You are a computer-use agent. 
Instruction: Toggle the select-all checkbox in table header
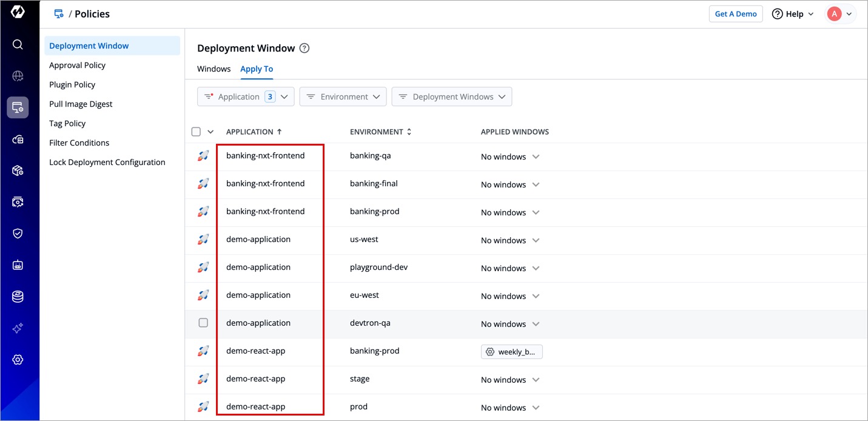(196, 132)
